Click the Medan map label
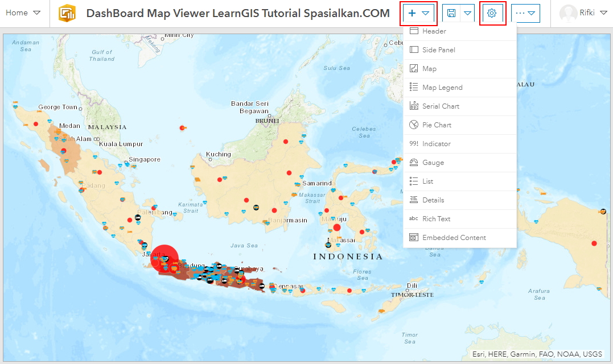This screenshot has width=613, height=364. pos(69,126)
